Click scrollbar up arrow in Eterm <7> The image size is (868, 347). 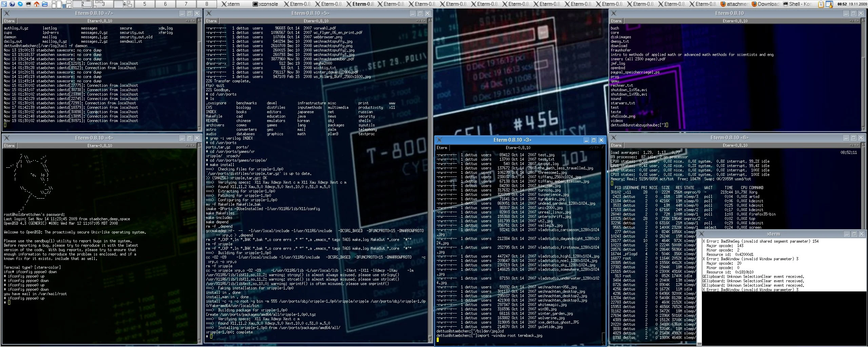click(x=200, y=21)
